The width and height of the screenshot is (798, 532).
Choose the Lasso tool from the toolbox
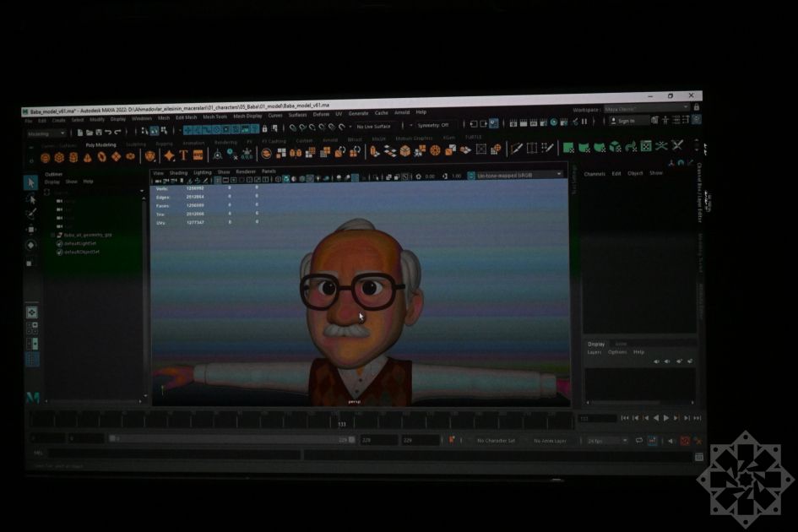point(32,199)
